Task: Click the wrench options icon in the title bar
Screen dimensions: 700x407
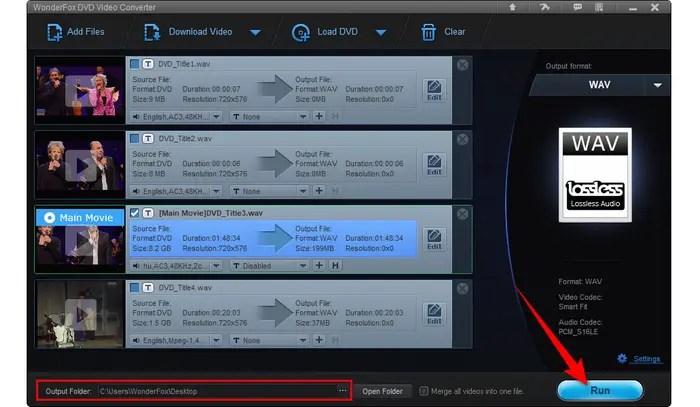Action: tap(544, 7)
